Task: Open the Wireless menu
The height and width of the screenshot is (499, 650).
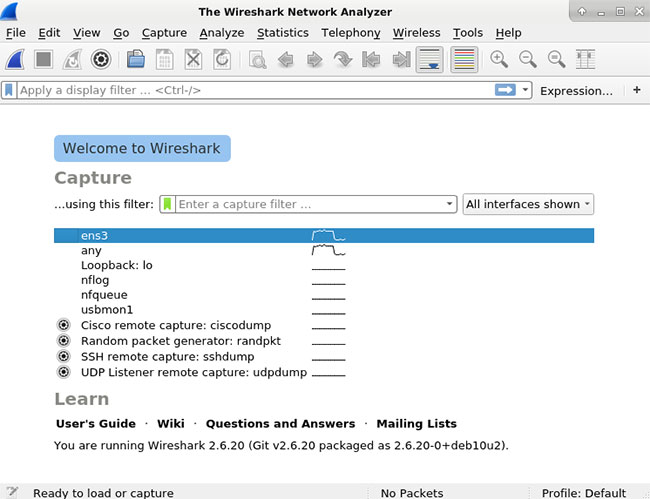Action: click(x=417, y=33)
